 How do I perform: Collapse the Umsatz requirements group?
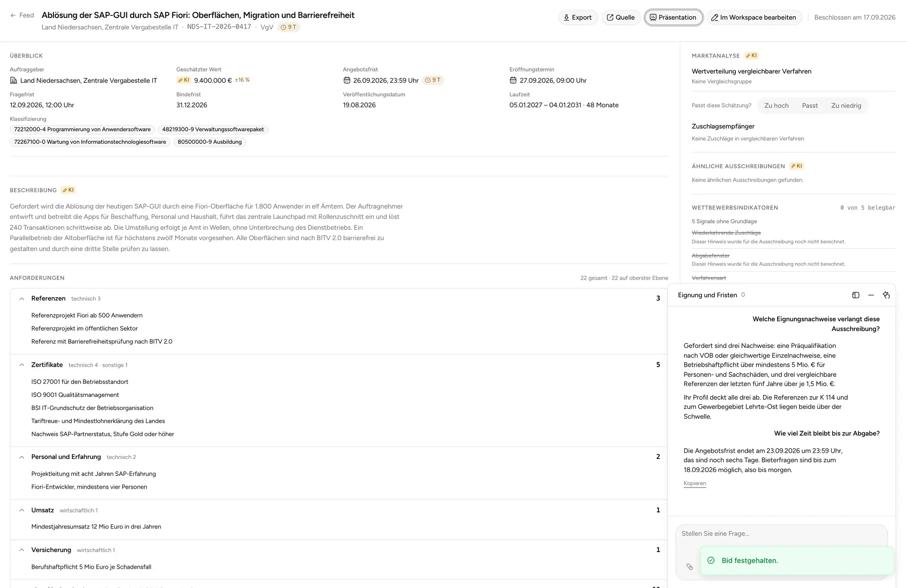click(22, 510)
